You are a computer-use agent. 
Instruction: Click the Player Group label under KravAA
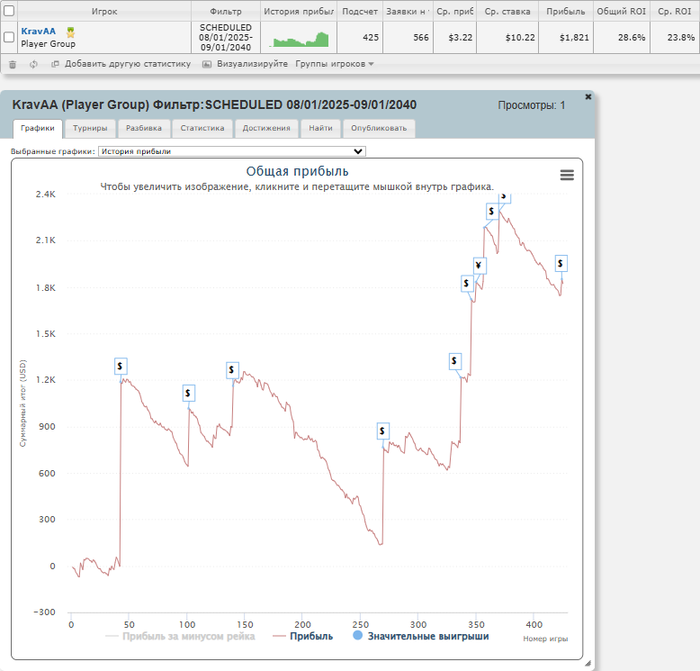coord(48,44)
